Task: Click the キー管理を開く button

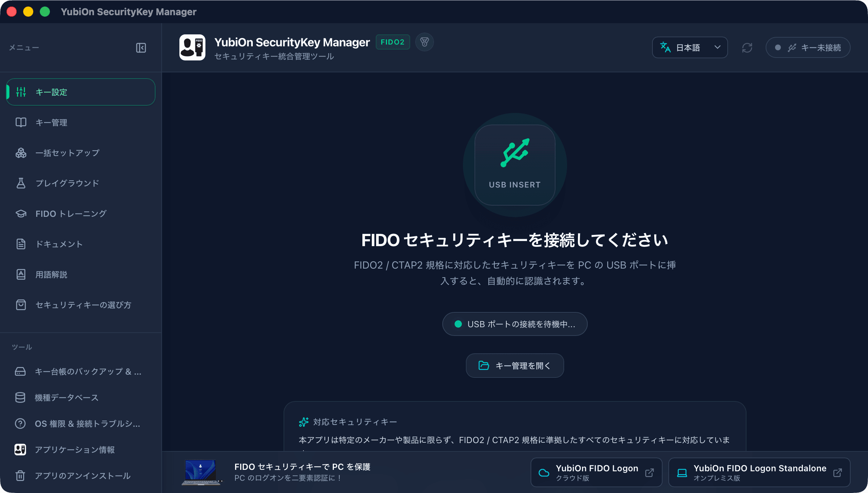Action: click(515, 366)
